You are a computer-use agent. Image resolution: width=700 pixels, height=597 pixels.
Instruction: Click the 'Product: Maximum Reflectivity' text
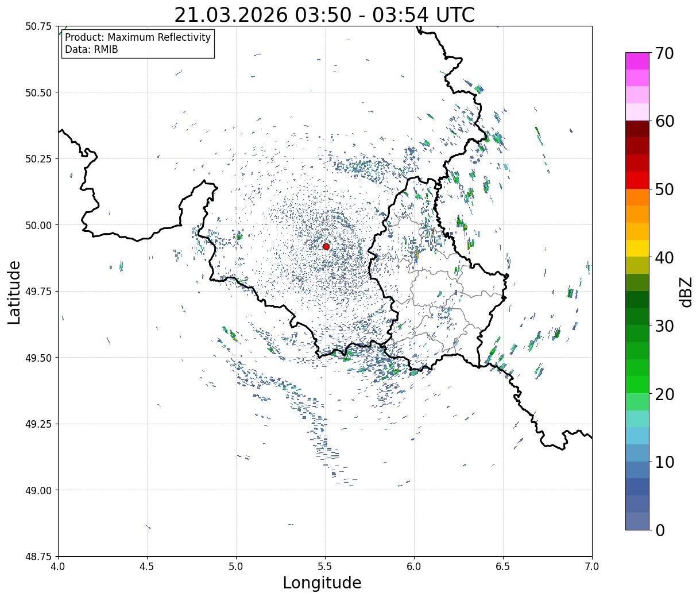(x=138, y=37)
